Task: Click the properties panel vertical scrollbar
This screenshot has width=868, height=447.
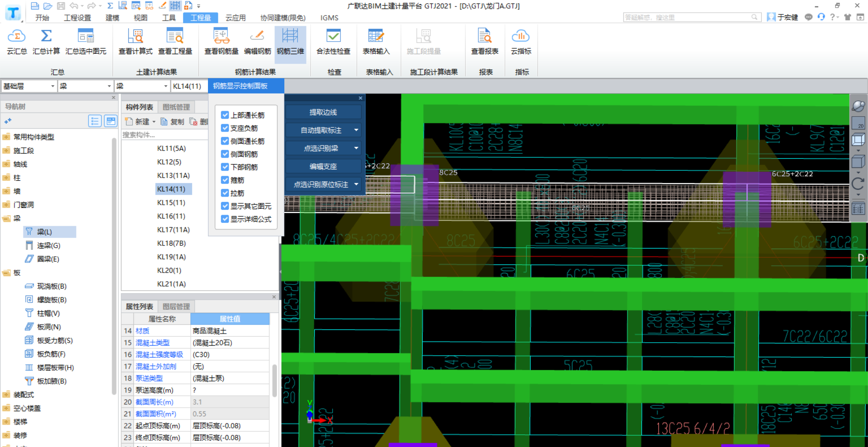Action: tap(274, 381)
